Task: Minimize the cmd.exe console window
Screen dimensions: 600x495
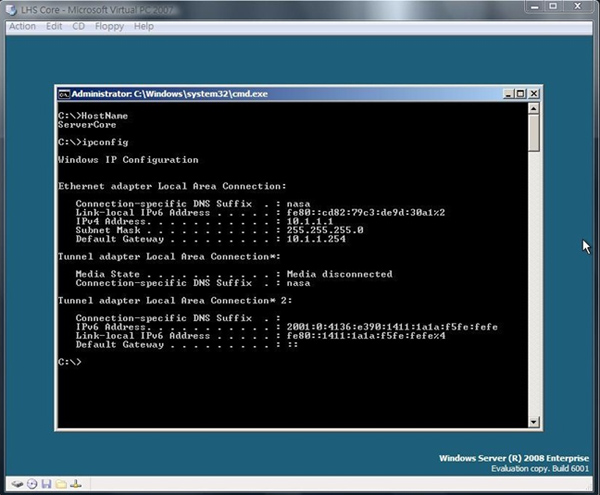Action: click(x=503, y=94)
